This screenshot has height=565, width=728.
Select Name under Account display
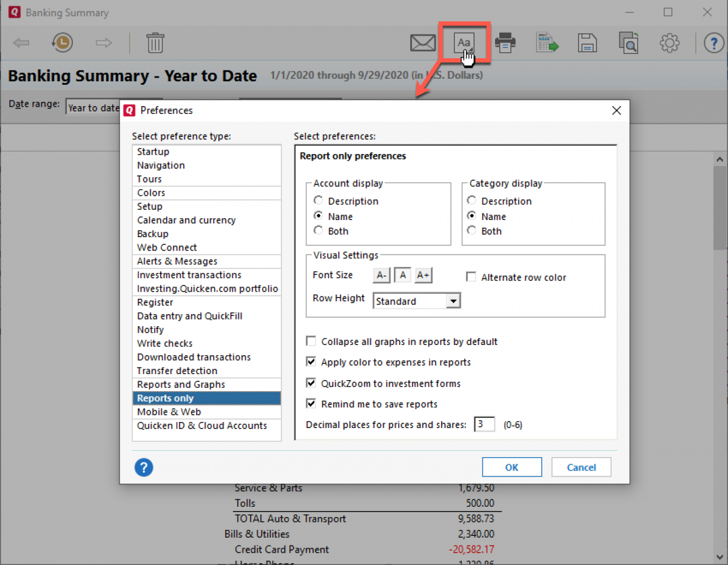(x=332, y=216)
